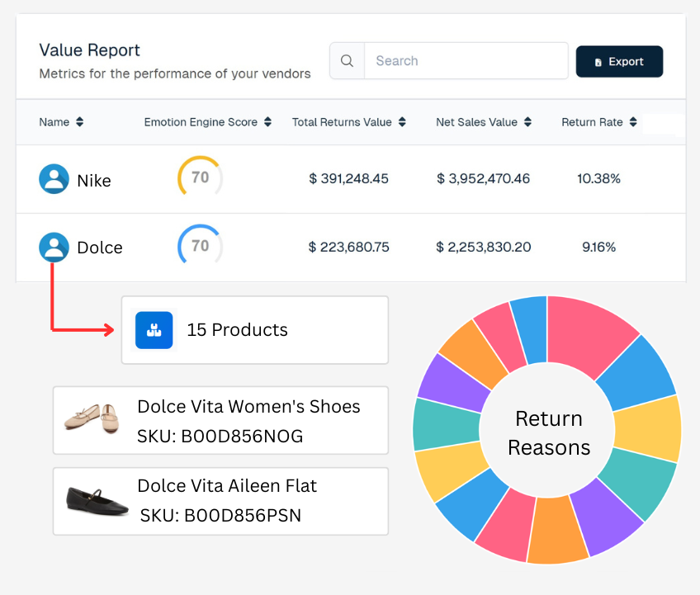Open Dolce Vita Women's Shoes product

point(220,421)
